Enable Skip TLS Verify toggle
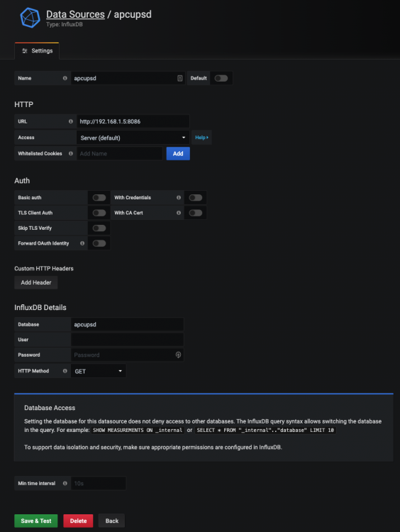The width and height of the screenshot is (400, 532). tap(99, 228)
